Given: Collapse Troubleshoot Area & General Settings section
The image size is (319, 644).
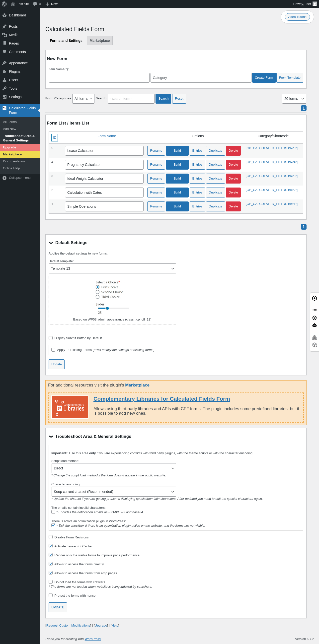Looking at the screenshot, I should coord(51,437).
